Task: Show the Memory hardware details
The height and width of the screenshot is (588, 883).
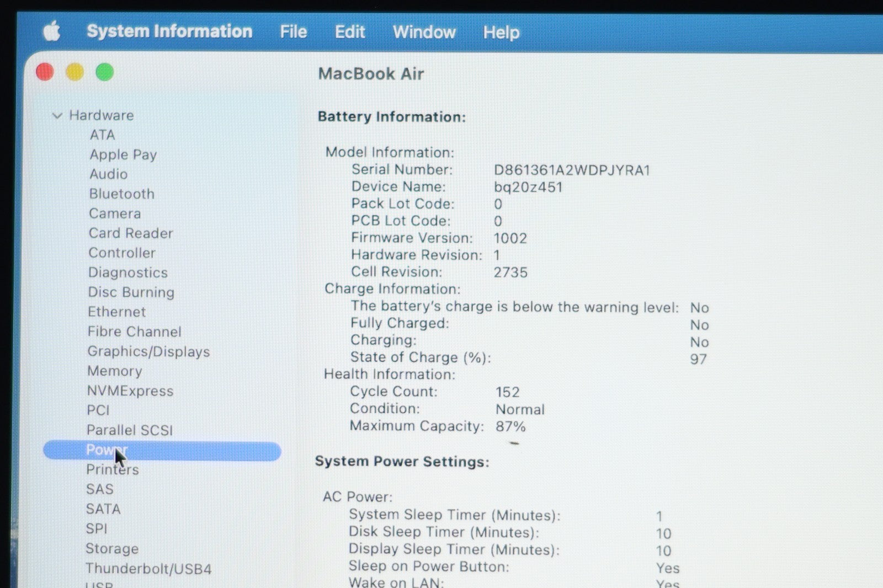Action: pos(114,371)
